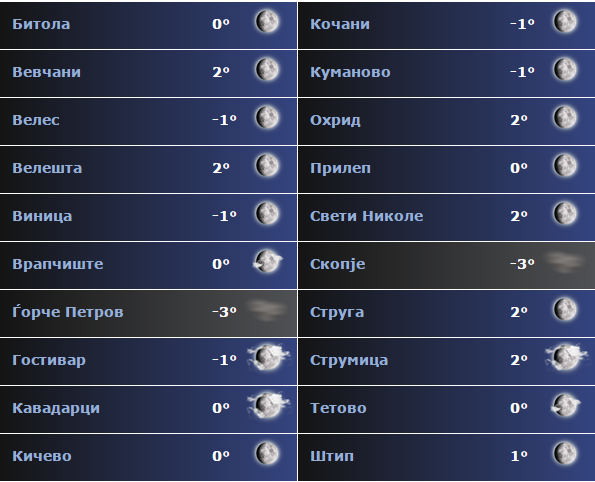
Task: Click the cloudy moon icon for Струмица
Action: click(566, 357)
